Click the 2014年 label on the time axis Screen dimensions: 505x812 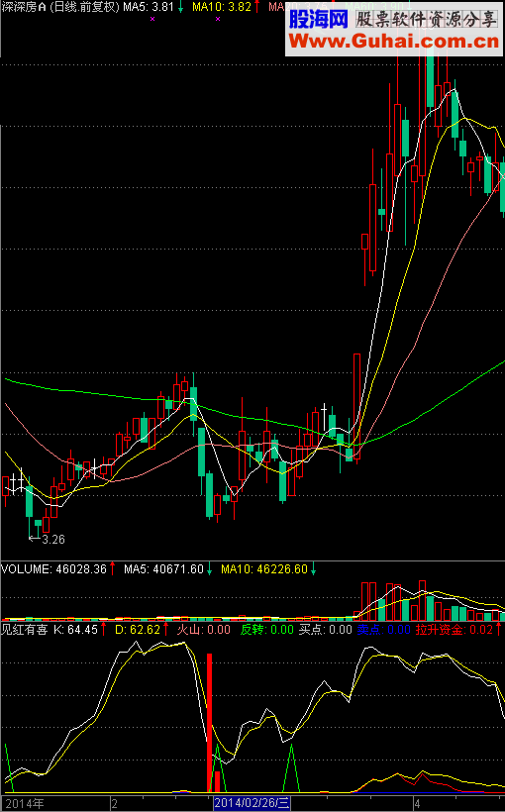click(25, 804)
